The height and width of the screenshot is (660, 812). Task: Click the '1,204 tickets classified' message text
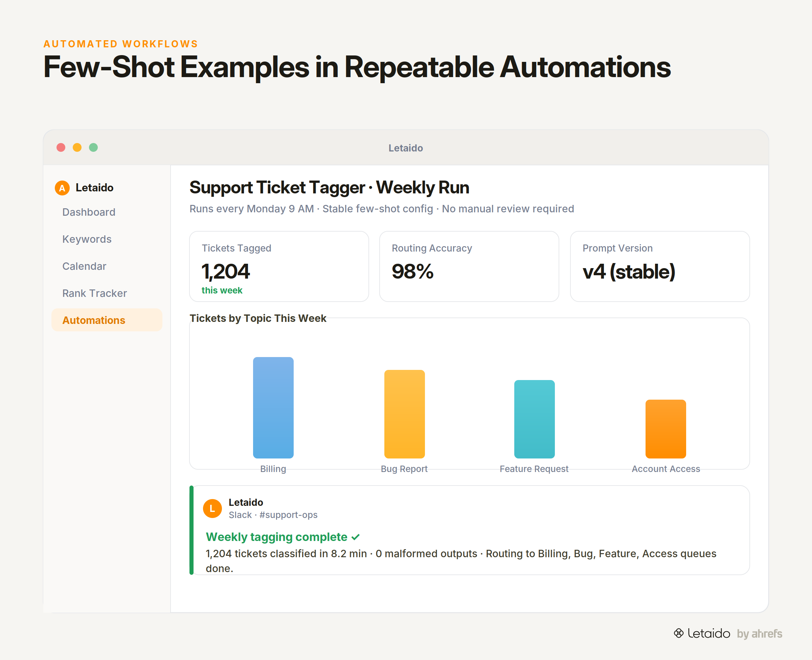(x=461, y=561)
